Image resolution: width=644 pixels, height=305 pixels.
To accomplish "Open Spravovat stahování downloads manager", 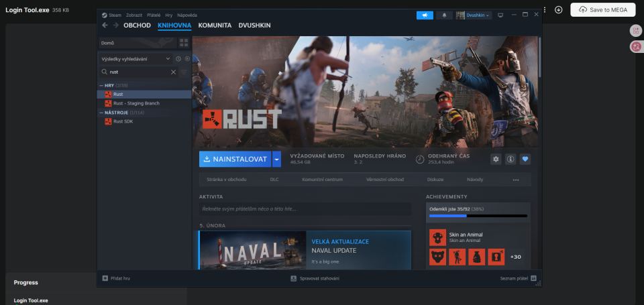I will tap(315, 278).
